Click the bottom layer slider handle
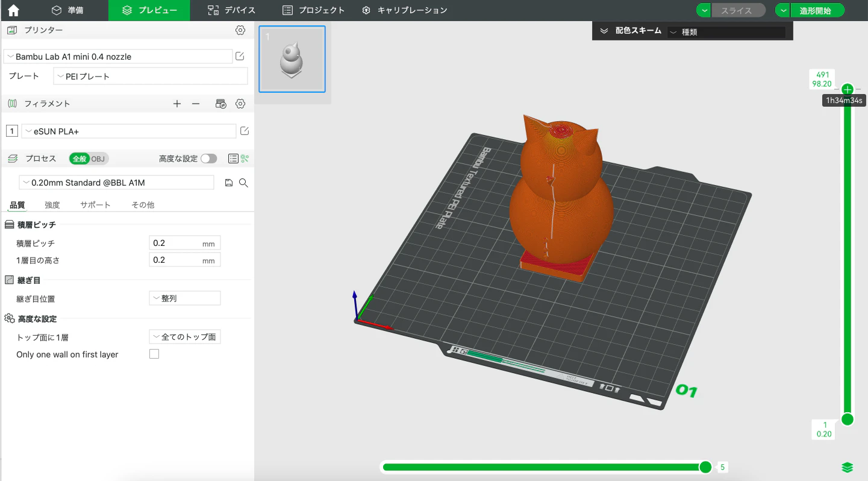868x481 pixels. click(x=848, y=419)
